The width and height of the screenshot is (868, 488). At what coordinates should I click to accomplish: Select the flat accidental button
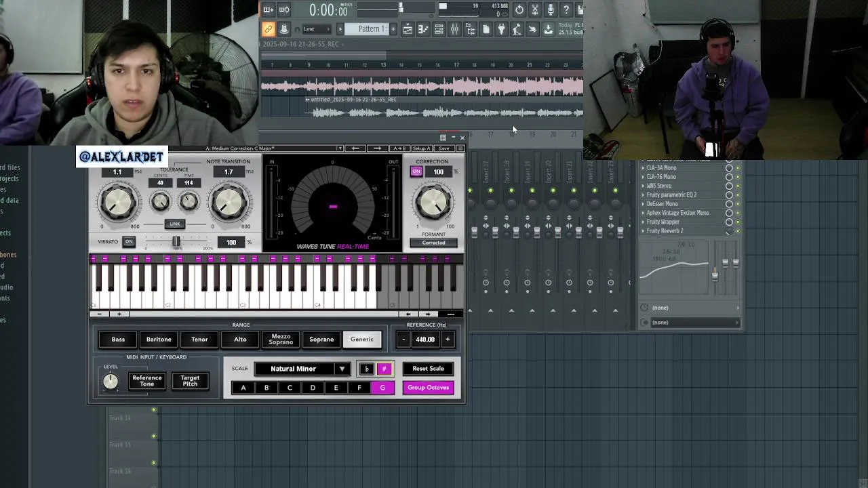click(366, 369)
